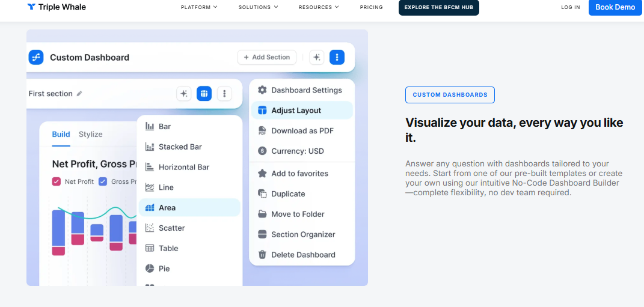Click the Bar chart icon
The width and height of the screenshot is (644, 307).
pos(150,126)
